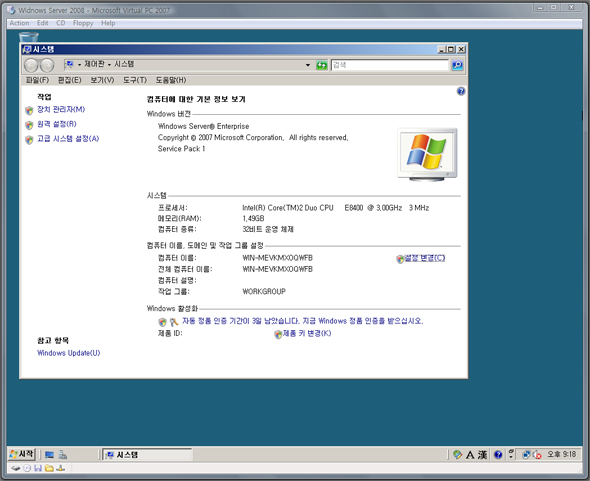
Task: Click the green refresh icon beside address bar
Action: (x=322, y=65)
